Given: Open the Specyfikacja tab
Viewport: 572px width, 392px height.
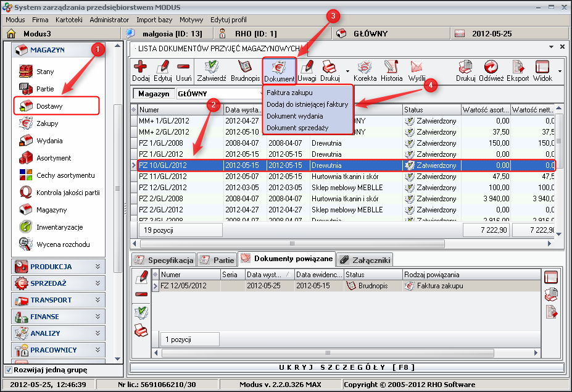Looking at the screenshot, I should [164, 260].
